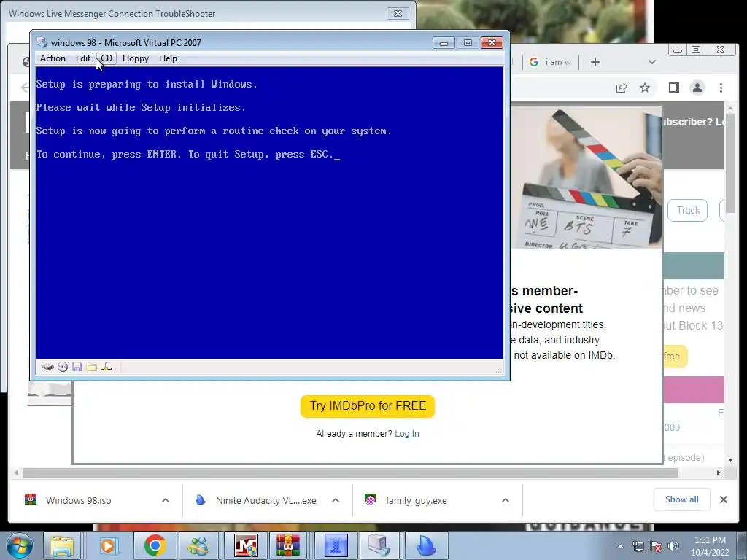Click the Log In link
The height and width of the screenshot is (560, 747).
[x=407, y=434]
